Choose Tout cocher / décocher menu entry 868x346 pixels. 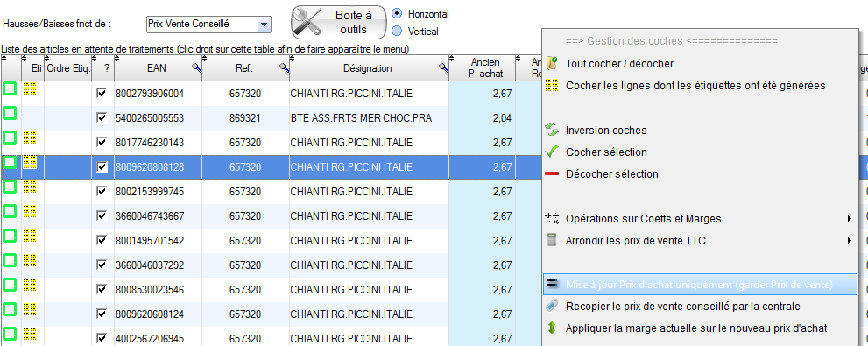pos(619,64)
